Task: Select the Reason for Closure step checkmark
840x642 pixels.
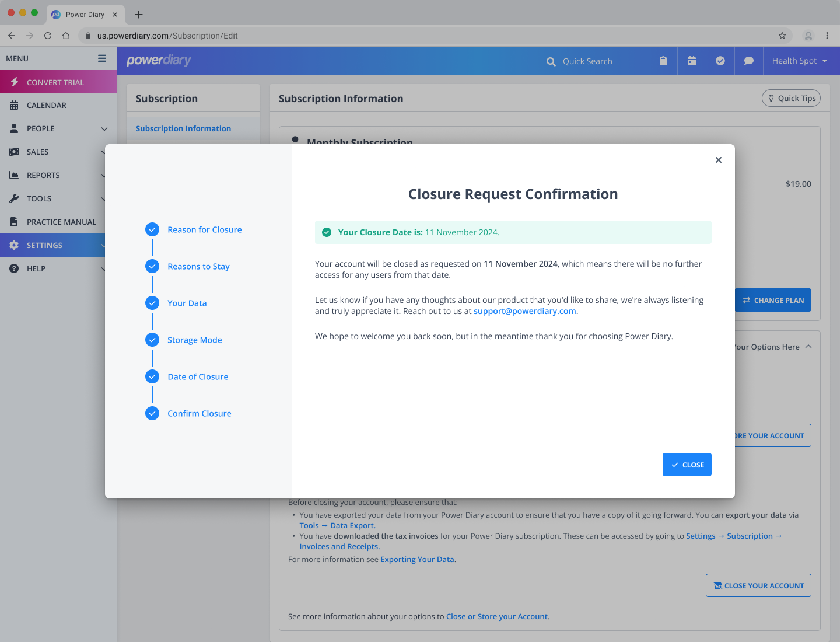Action: coord(152,229)
